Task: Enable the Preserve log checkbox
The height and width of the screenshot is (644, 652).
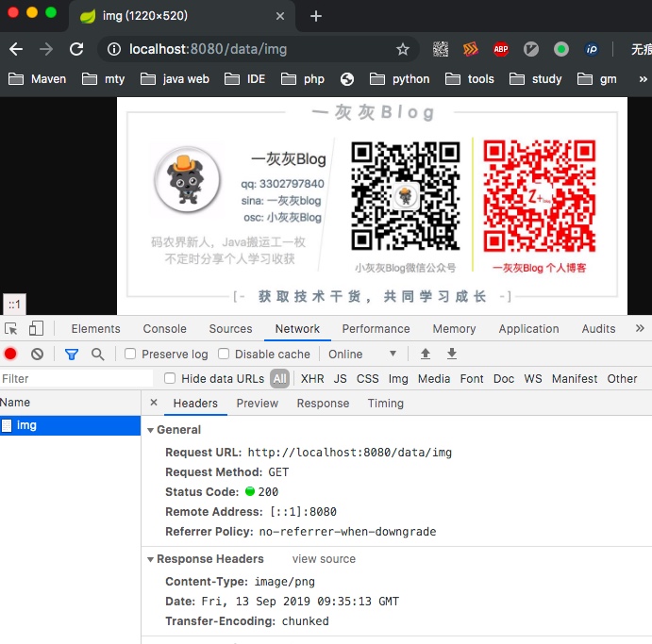Action: tap(132, 355)
